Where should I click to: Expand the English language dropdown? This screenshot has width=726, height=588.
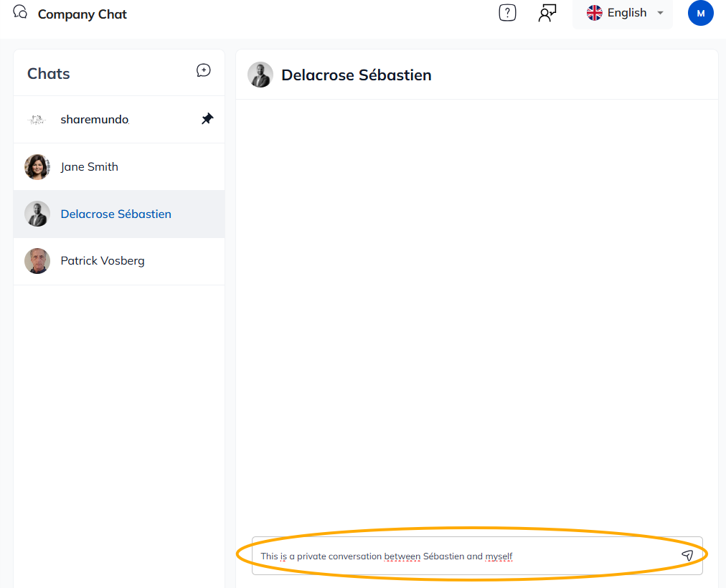pyautogui.click(x=626, y=13)
